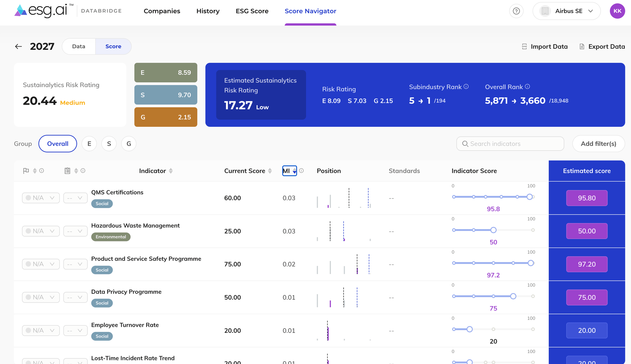
Task: Click the help question mark icon
Action: click(x=516, y=11)
